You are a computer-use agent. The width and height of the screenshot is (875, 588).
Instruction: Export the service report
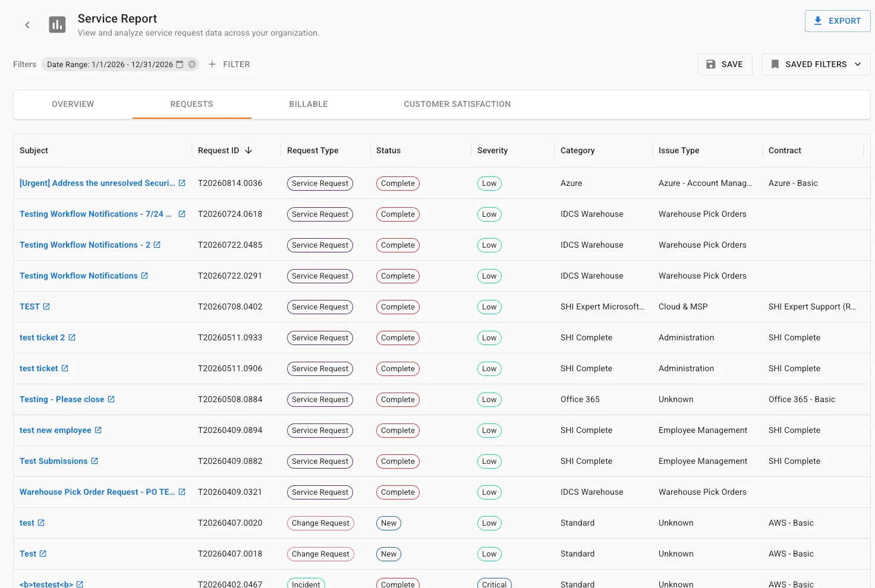[x=837, y=21]
